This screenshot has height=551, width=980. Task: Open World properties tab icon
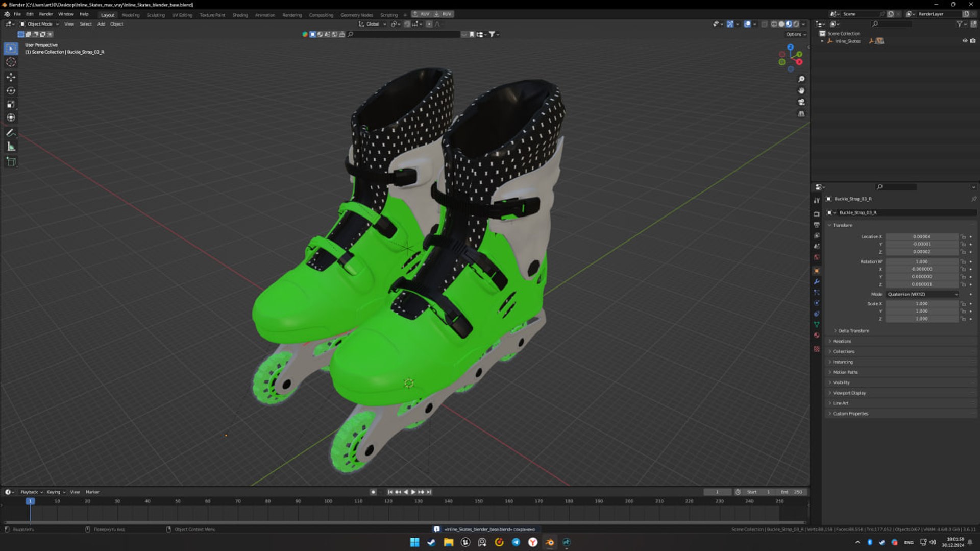(x=817, y=257)
